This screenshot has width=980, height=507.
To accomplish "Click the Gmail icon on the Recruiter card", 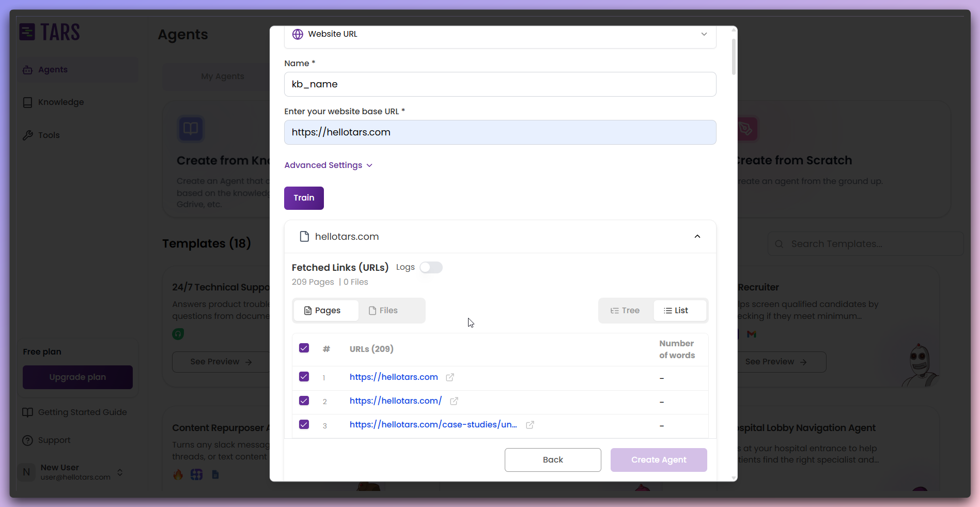I will (752, 334).
